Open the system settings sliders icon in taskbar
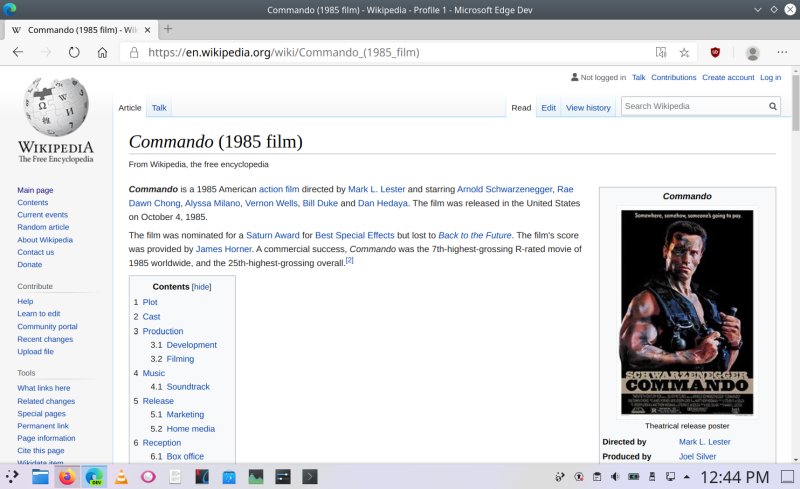The height and width of the screenshot is (489, 800). pyautogui.click(x=283, y=477)
